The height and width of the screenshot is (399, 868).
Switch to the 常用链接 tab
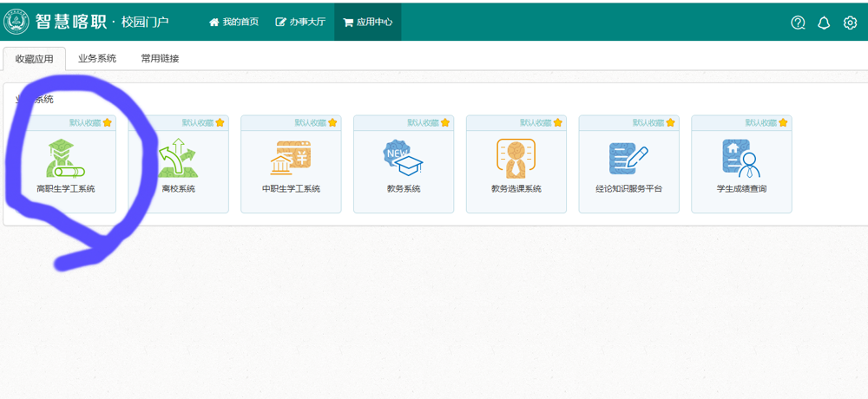click(x=160, y=59)
